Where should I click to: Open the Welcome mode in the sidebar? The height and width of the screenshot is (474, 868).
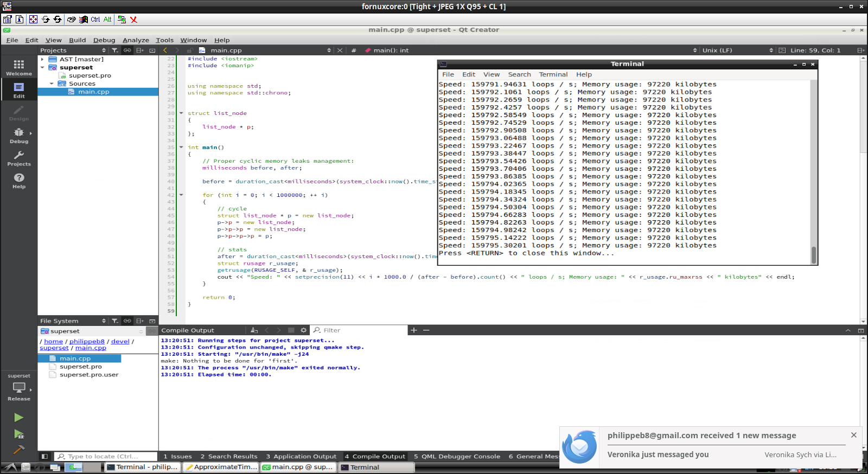pos(19,68)
